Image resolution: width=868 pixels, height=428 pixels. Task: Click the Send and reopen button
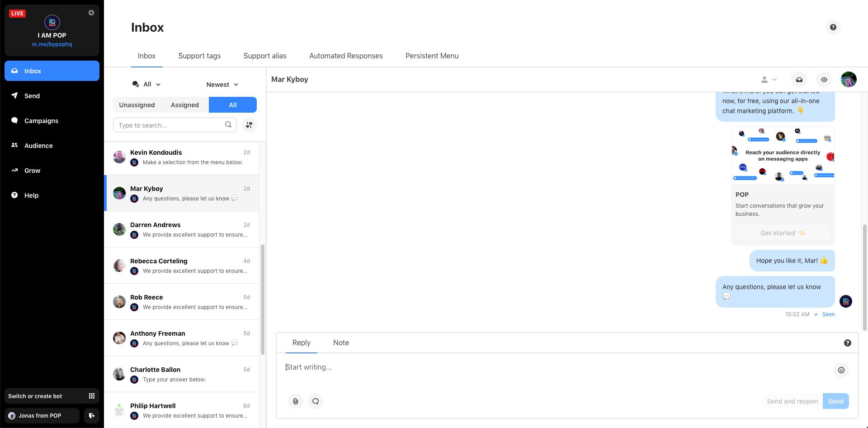792,401
